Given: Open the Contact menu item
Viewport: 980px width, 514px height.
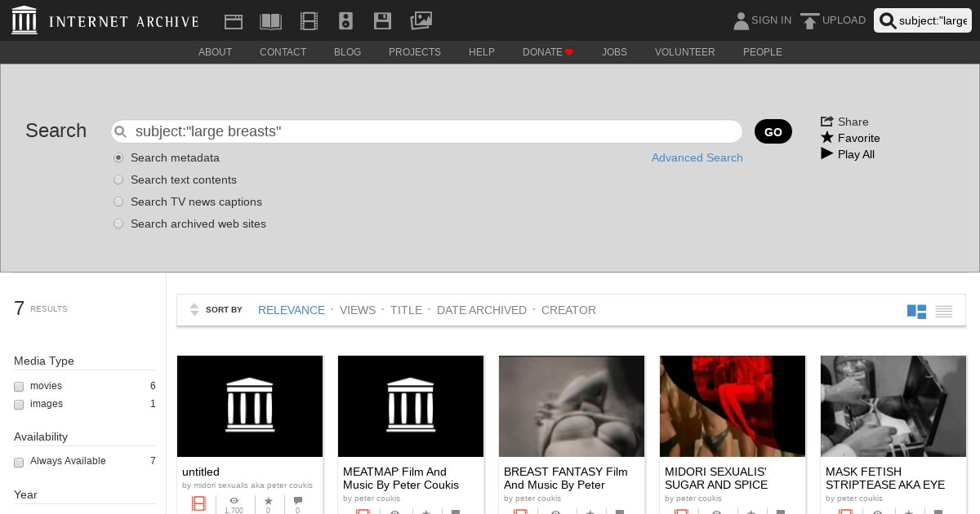Looking at the screenshot, I should coord(283,52).
